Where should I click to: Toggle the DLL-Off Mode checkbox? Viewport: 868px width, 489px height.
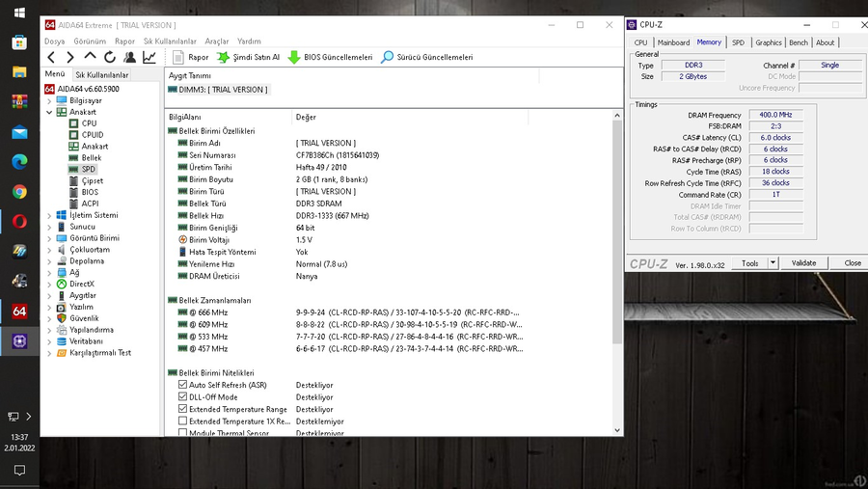(182, 396)
